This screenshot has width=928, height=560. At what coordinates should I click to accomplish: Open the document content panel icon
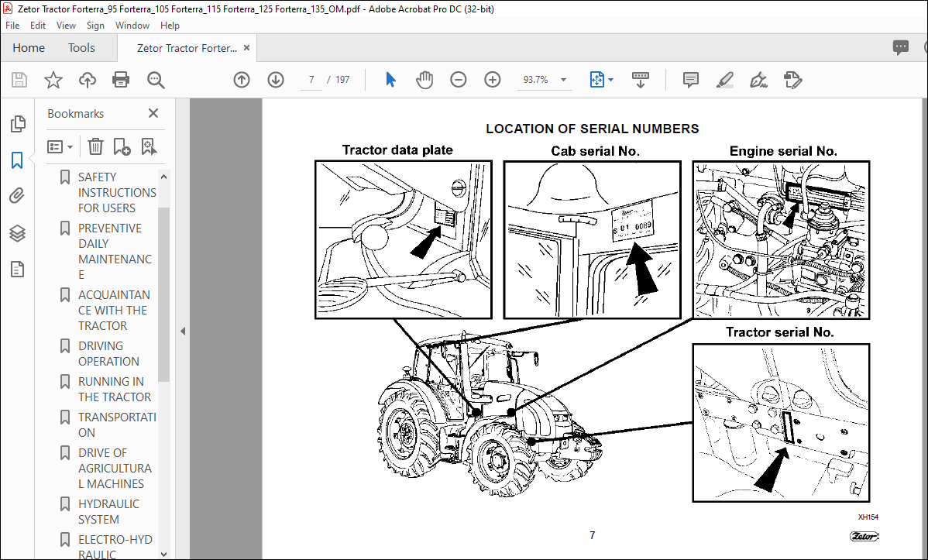pyautogui.click(x=17, y=270)
